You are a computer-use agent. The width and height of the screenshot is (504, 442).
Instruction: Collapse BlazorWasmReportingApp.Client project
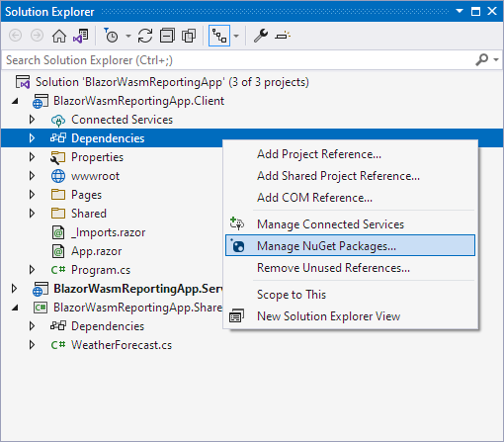(x=15, y=101)
